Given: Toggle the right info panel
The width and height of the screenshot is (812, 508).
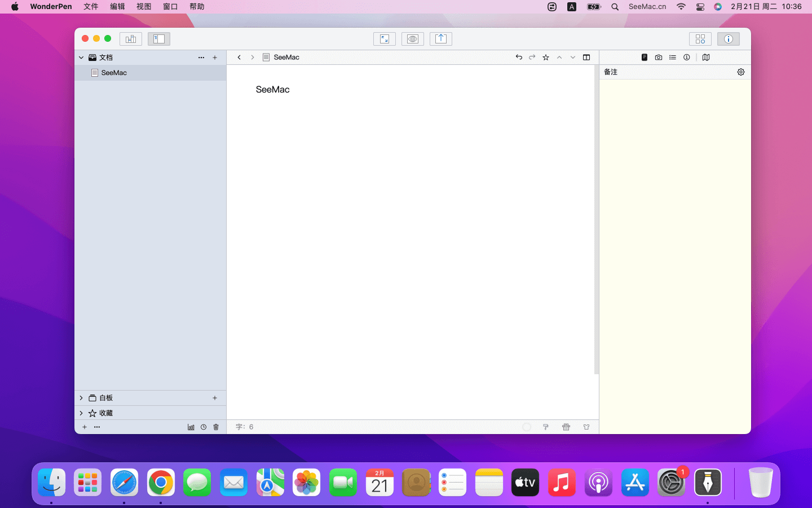Looking at the screenshot, I should pyautogui.click(x=728, y=39).
